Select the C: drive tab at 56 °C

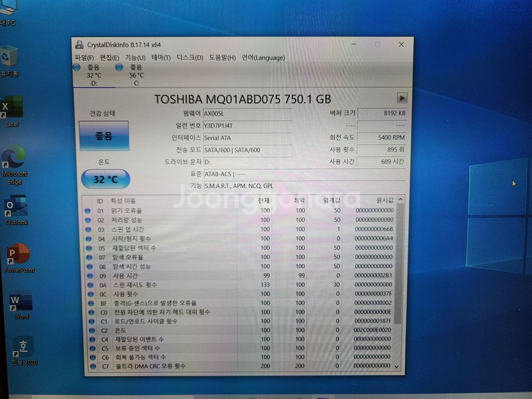click(x=136, y=75)
